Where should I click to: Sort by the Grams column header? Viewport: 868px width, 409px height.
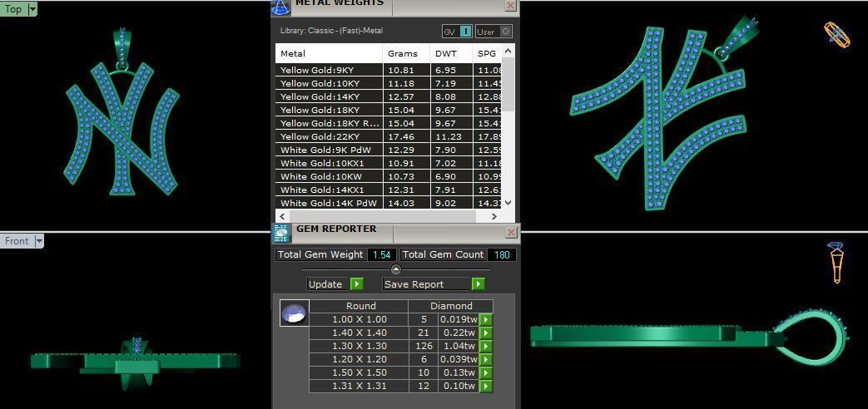click(407, 53)
